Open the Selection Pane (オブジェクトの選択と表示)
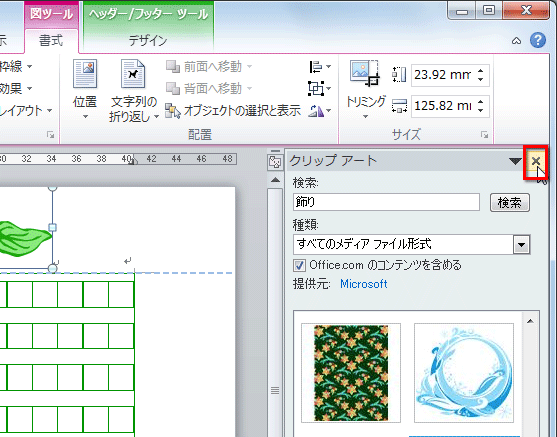This screenshot has width=557, height=437. pos(233,110)
